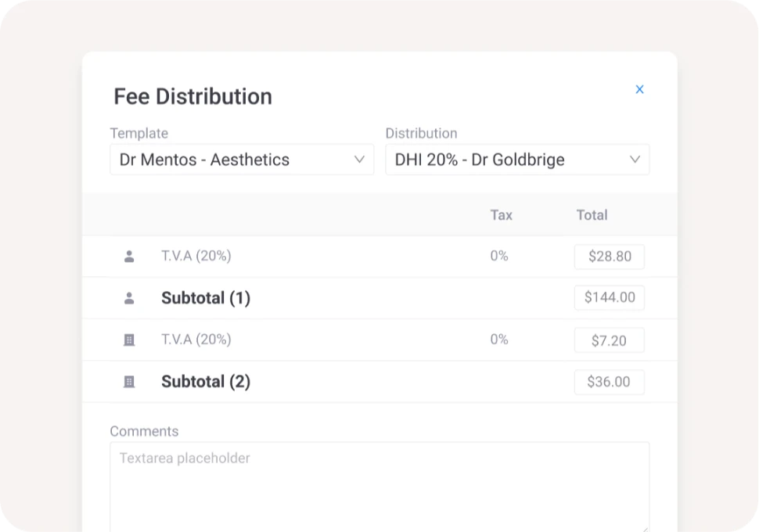Click building icon beside second T.V.A row
Screen dimensions: 759x532
[x=130, y=340]
